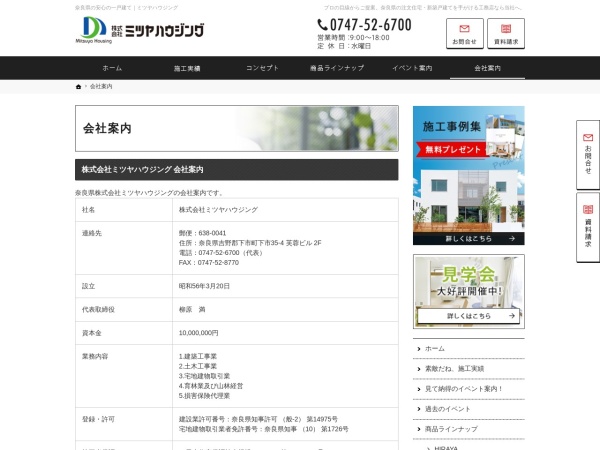Screen dimensions: 600x450
Task: Go to the ホーム navigation item
Action: click(112, 68)
